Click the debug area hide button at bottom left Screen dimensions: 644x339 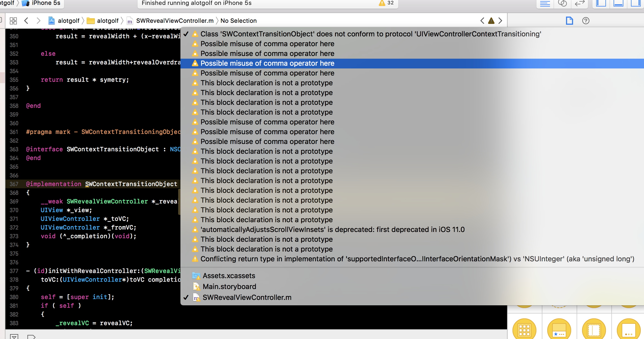tap(14, 336)
